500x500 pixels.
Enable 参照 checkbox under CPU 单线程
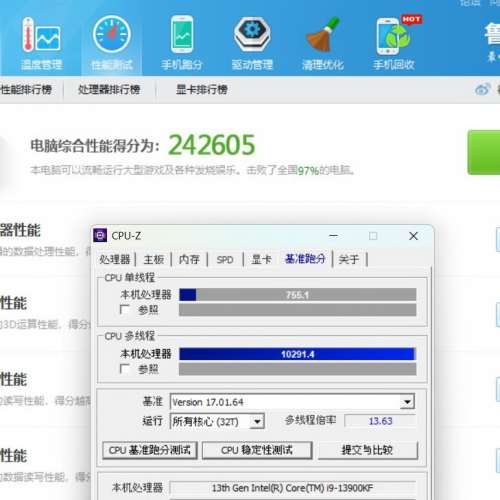125,310
